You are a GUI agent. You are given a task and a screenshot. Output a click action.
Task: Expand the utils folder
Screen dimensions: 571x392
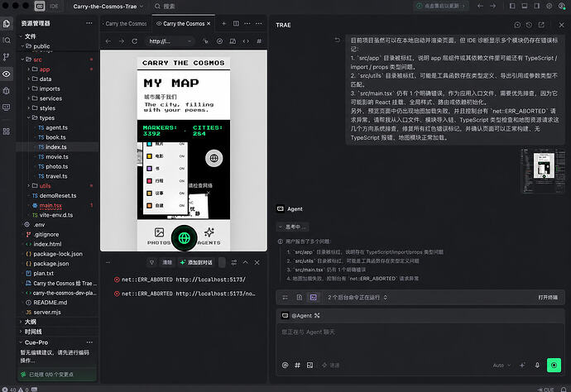click(29, 185)
